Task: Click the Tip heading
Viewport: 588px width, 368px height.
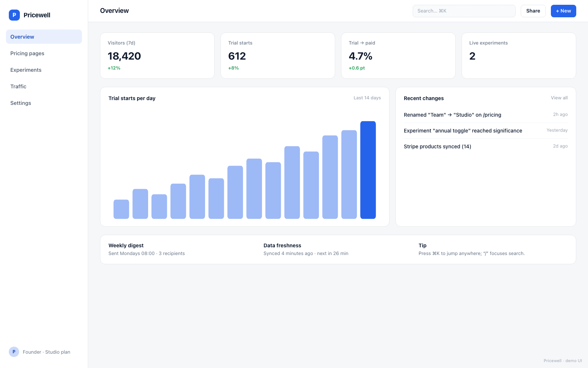Action: [x=423, y=245]
